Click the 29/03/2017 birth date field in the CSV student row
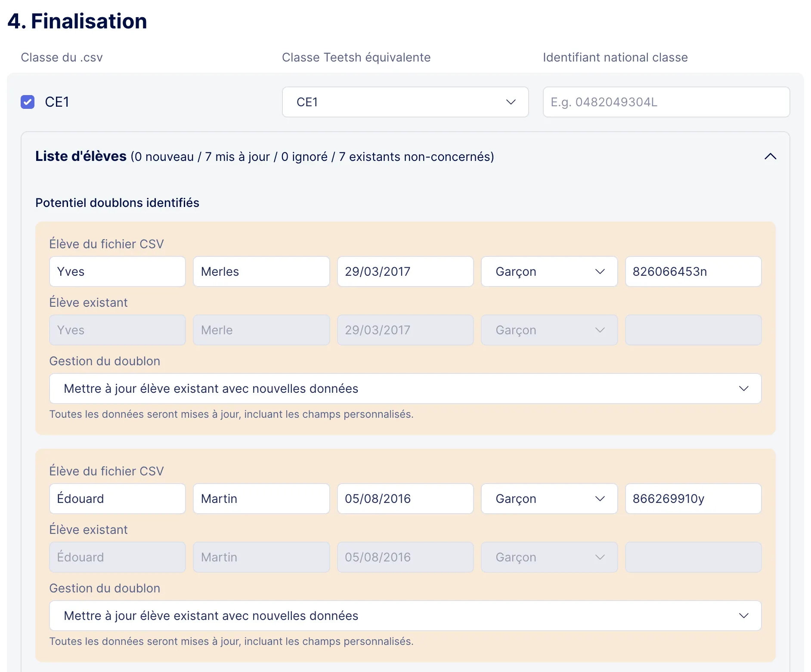This screenshot has width=811, height=672. 405,271
